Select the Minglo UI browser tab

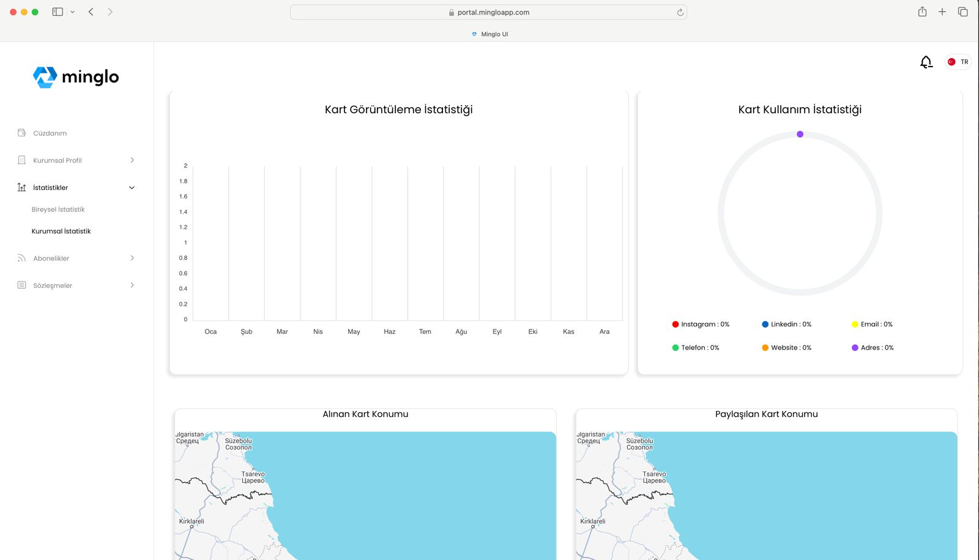(489, 34)
